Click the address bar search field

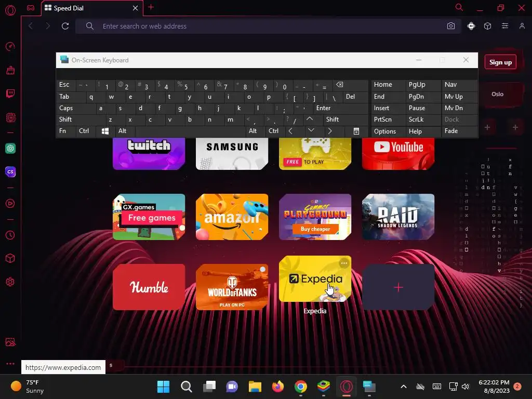268,26
